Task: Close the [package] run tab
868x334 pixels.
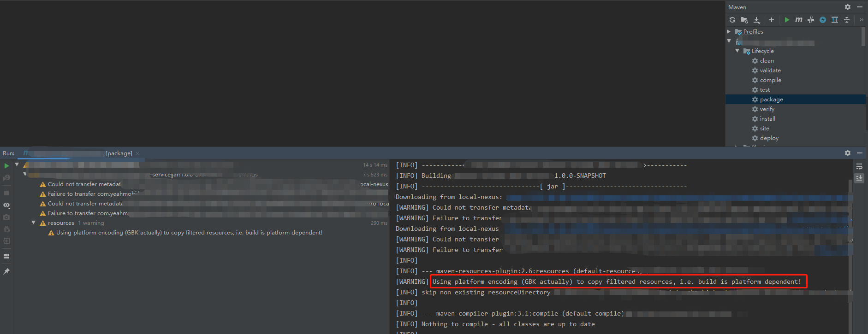Action: click(137, 153)
